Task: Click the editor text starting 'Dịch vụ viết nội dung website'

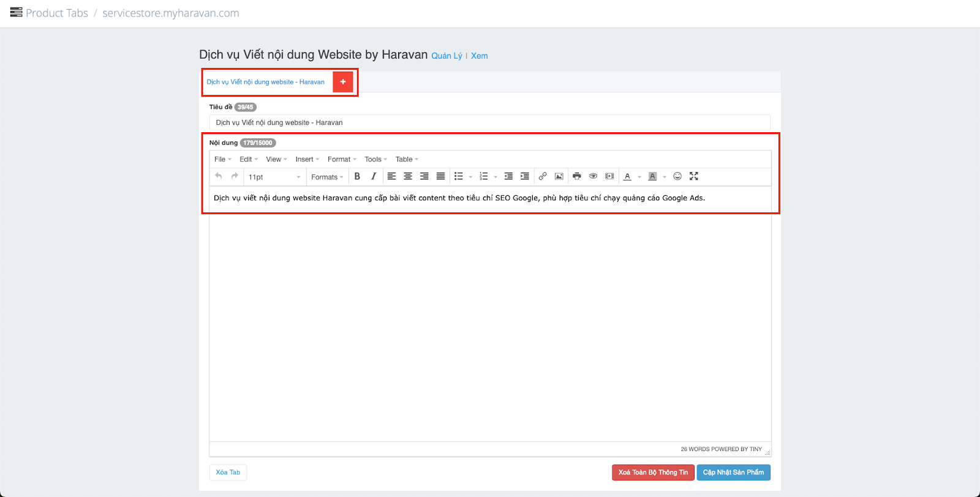Action: 459,198
